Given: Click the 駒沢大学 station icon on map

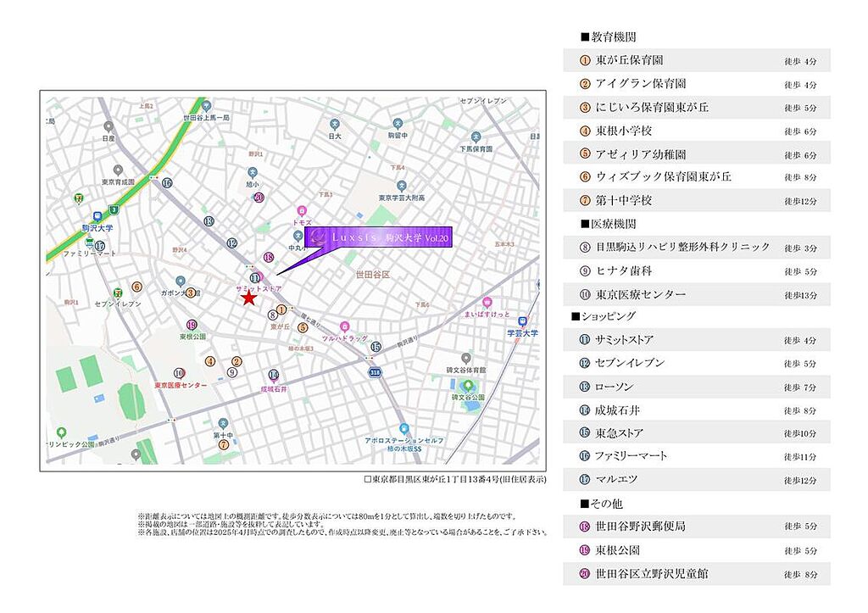Looking at the screenshot, I should (x=98, y=216).
